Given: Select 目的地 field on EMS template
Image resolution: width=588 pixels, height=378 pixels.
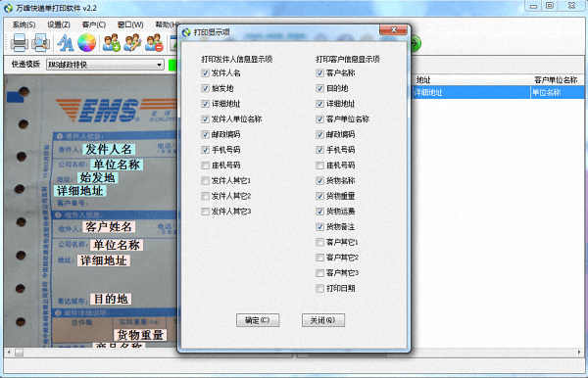Looking at the screenshot, I should [x=111, y=299].
